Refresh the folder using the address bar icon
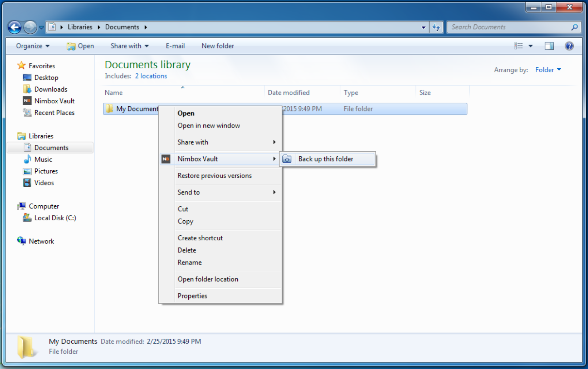 (436, 27)
